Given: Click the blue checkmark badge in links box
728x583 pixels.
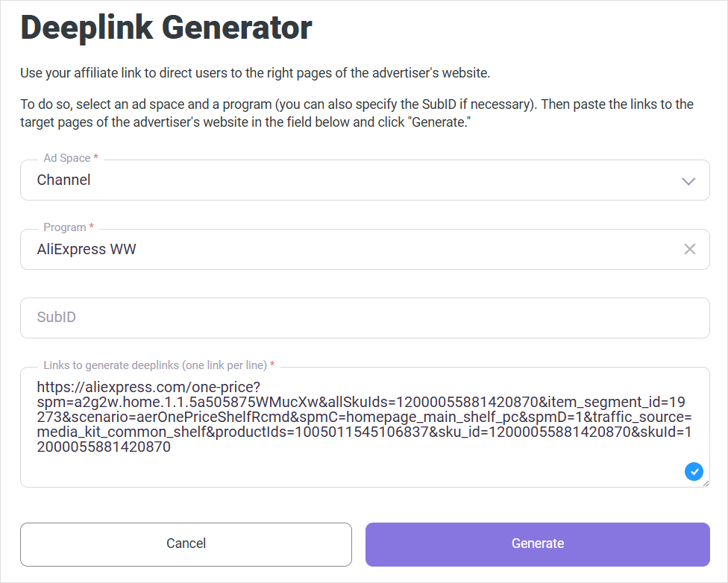Looking at the screenshot, I should tap(694, 471).
